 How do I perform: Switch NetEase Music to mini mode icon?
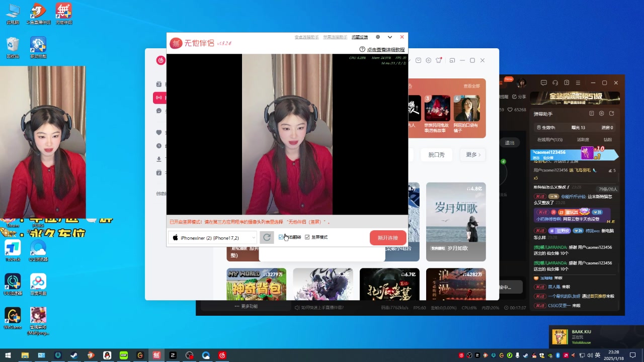click(452, 60)
